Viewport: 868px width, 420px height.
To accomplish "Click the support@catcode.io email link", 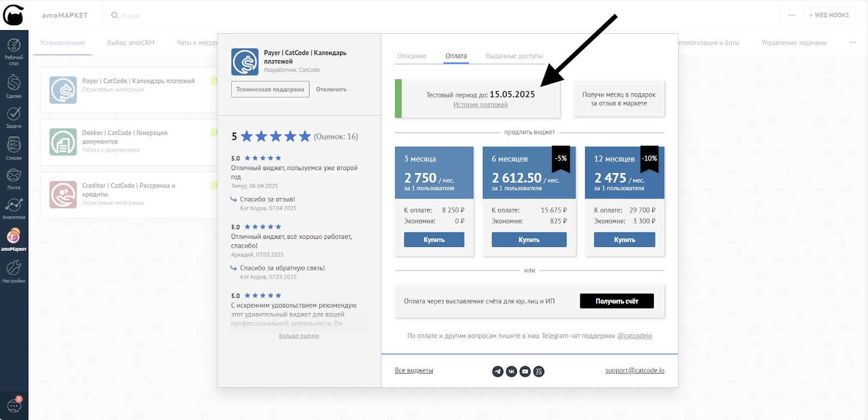I will pos(635,370).
